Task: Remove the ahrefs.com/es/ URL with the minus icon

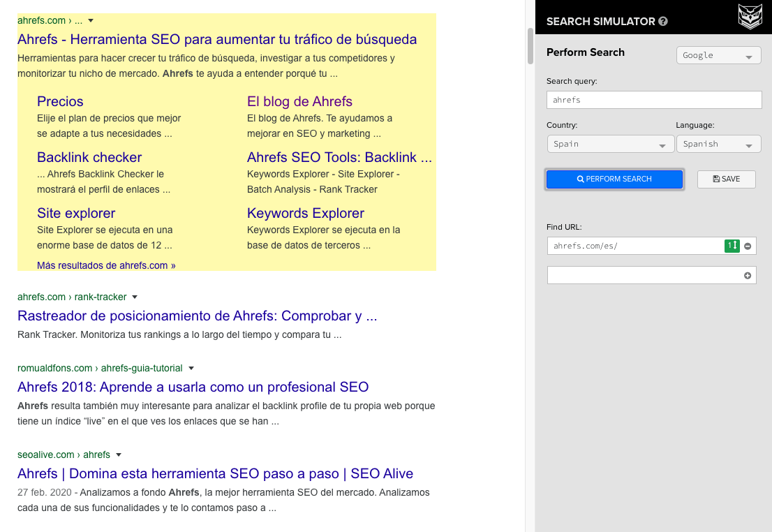Action: (x=747, y=246)
